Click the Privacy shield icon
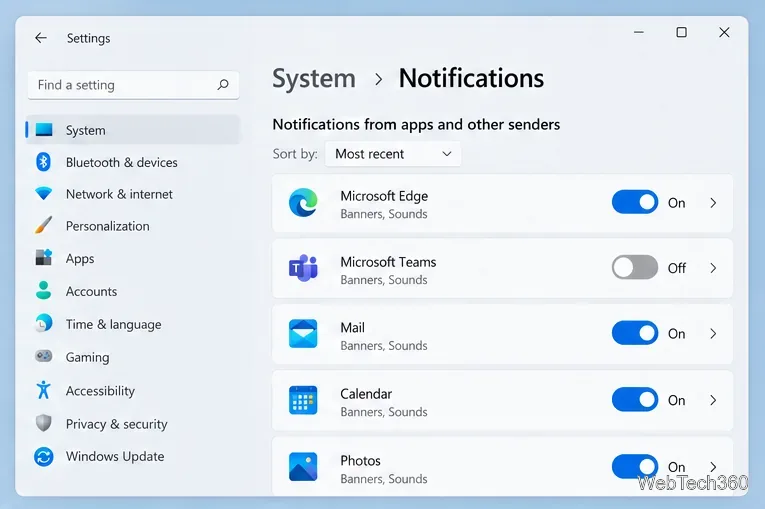Screen dimensions: 765x509 43,423
